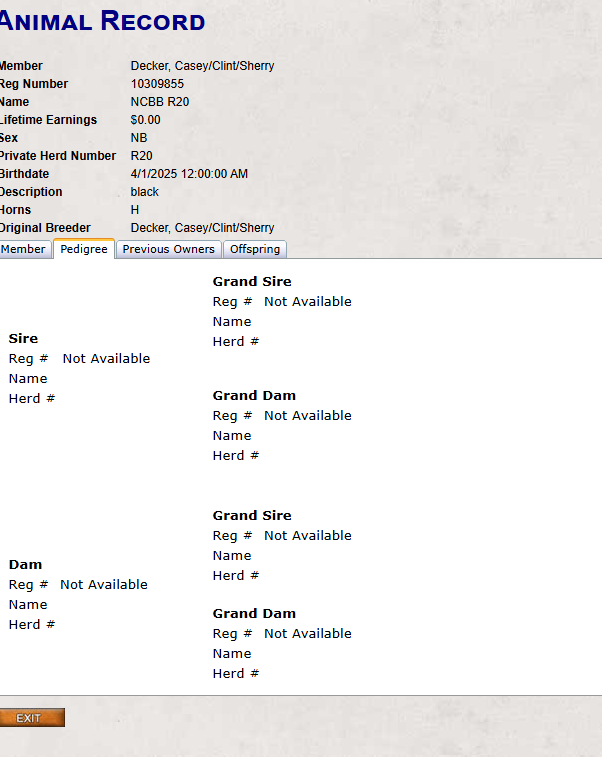Click the Animal Record page title

click(102, 22)
